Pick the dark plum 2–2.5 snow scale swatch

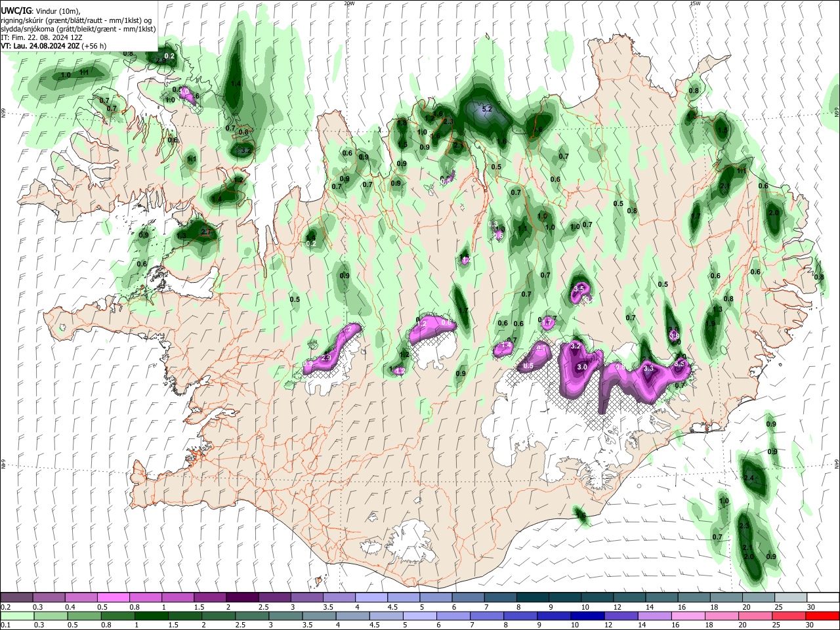pos(242,598)
